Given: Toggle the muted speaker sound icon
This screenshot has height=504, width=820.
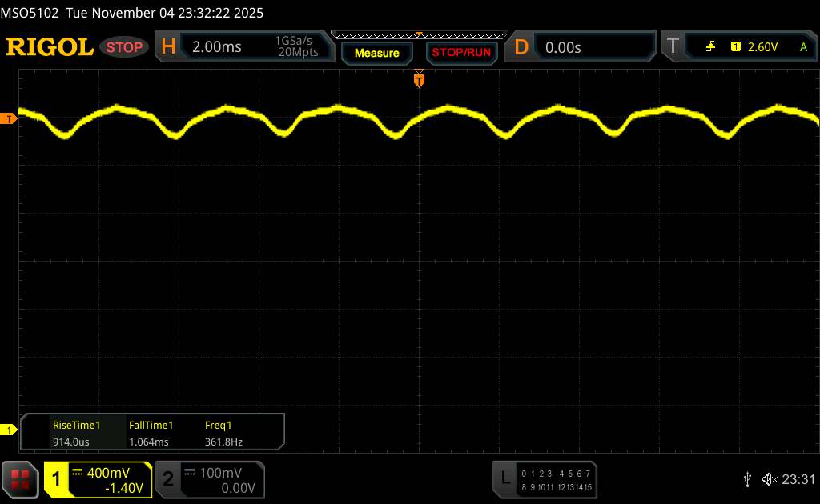Looking at the screenshot, I should click(769, 479).
